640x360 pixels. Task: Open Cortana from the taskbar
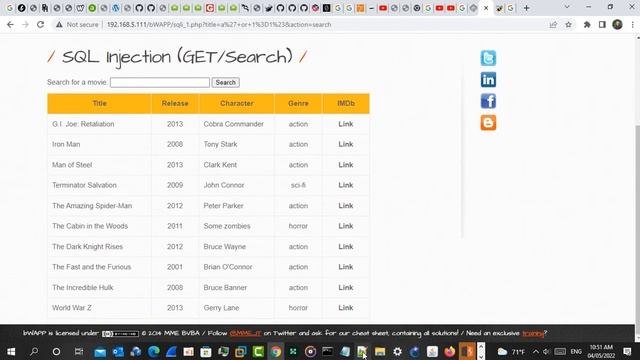(56, 351)
